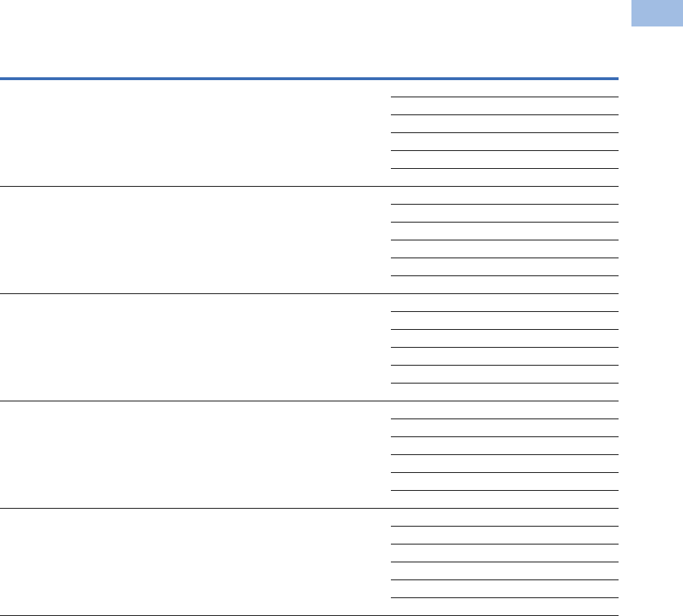This screenshot has width=683, height=616.
Task: Select last right-side row in fifth table section
Action: (504, 607)
